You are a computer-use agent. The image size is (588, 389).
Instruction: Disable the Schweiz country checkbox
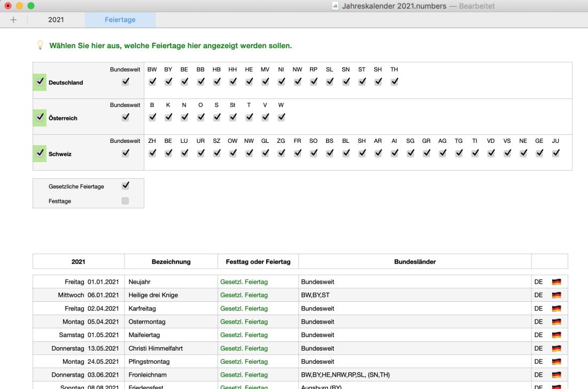coord(40,154)
